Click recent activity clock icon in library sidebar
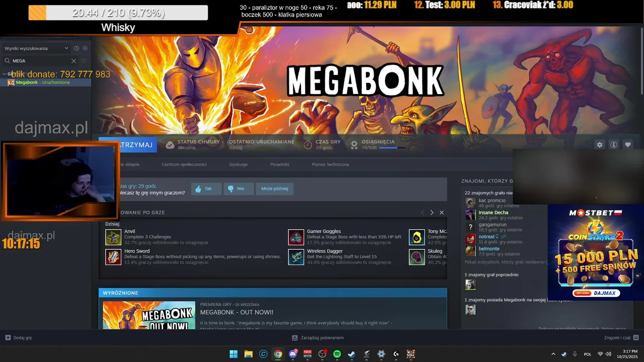Image resolution: width=644 pixels, height=362 pixels. [x=76, y=48]
